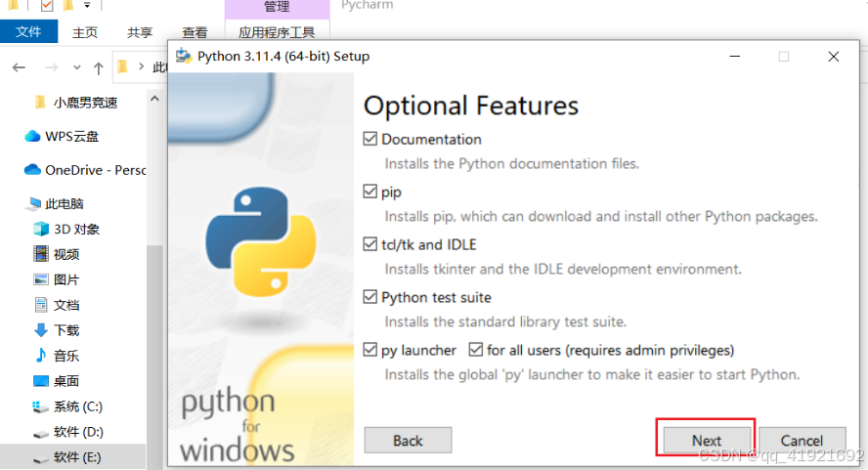
Task: Click the 桌面 desktop icon
Action: (x=41, y=381)
